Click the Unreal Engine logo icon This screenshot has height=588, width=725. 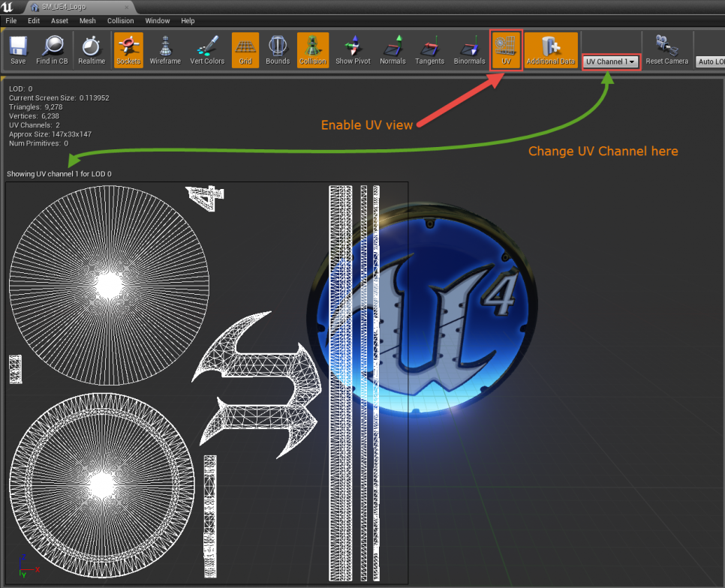coord(8,7)
